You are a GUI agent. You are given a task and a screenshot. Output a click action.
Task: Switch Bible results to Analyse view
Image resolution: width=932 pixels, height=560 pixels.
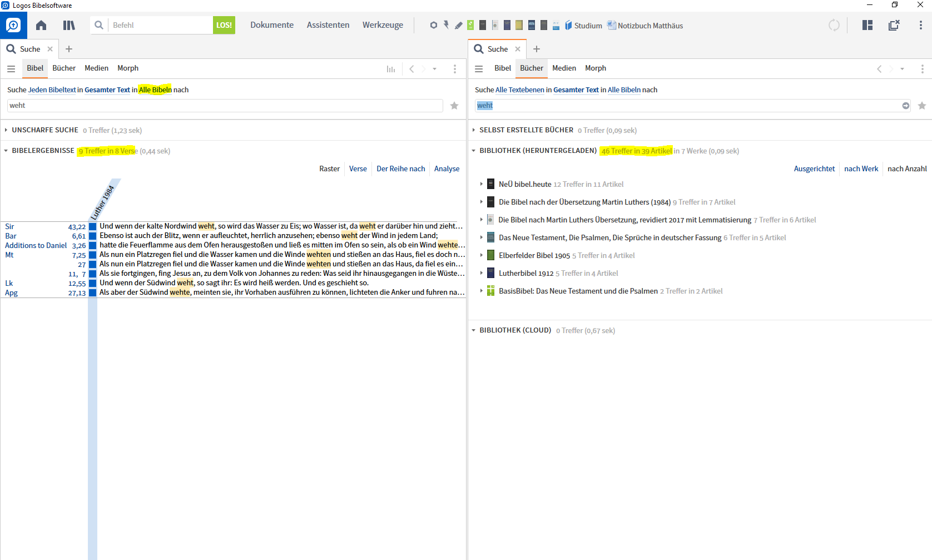click(447, 169)
